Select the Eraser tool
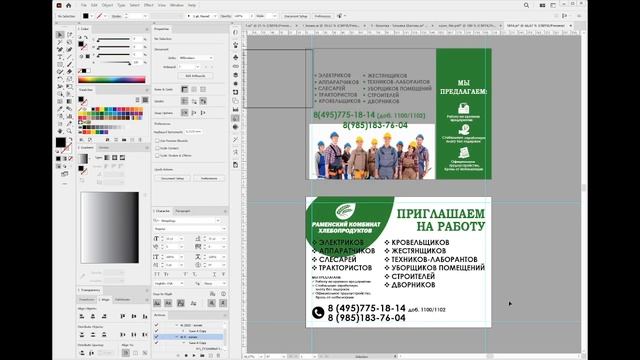 (x=69, y=71)
